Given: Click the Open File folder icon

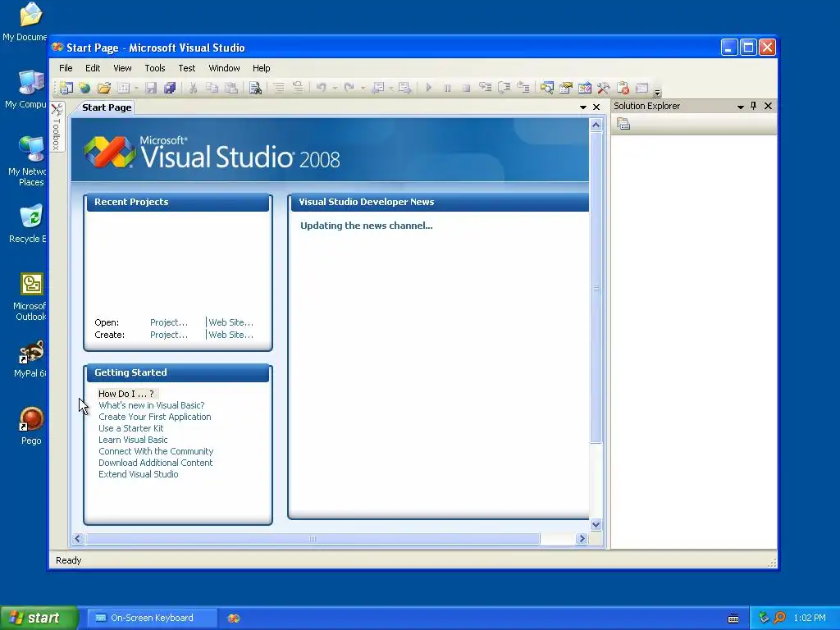Looking at the screenshot, I should tap(104, 88).
